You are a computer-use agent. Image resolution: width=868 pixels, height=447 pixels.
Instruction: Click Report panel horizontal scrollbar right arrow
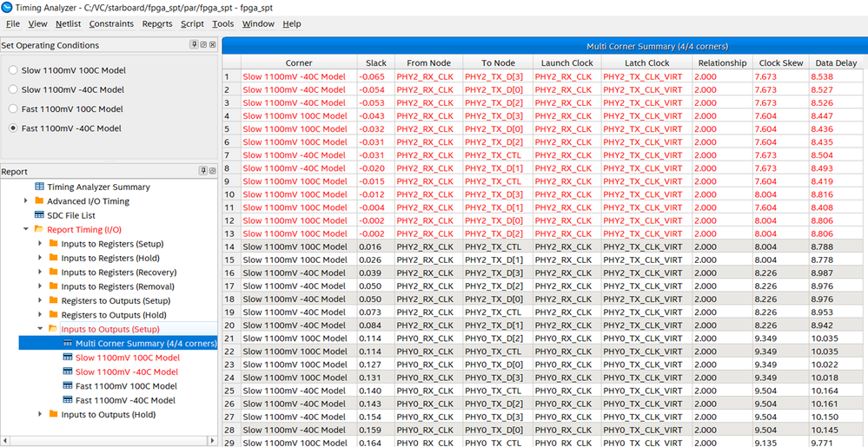click(x=213, y=440)
